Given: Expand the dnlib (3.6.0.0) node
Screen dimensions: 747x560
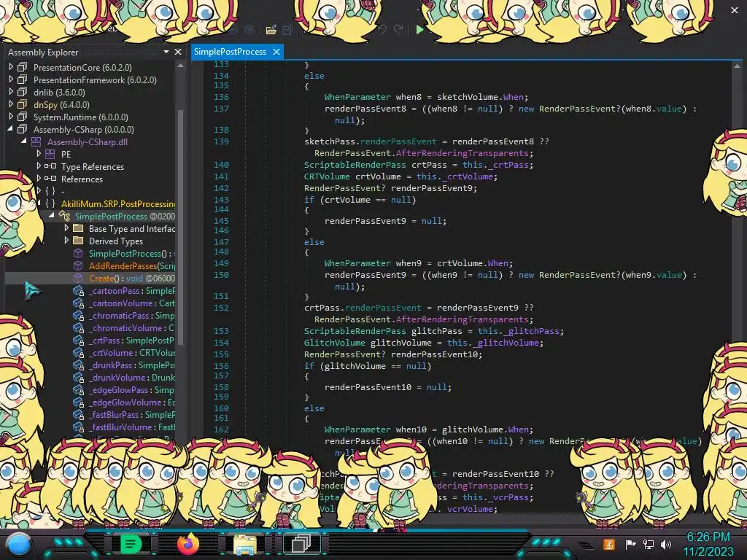Looking at the screenshot, I should click(11, 92).
